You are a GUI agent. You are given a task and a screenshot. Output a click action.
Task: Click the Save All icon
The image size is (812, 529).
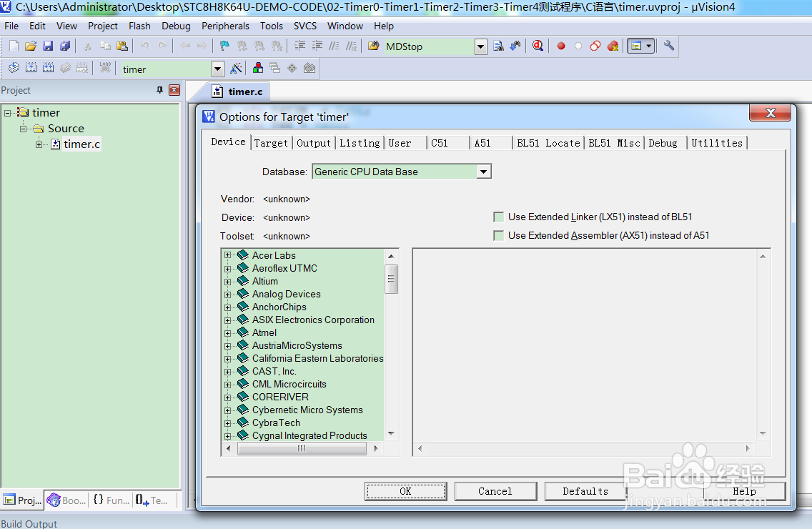click(x=65, y=46)
